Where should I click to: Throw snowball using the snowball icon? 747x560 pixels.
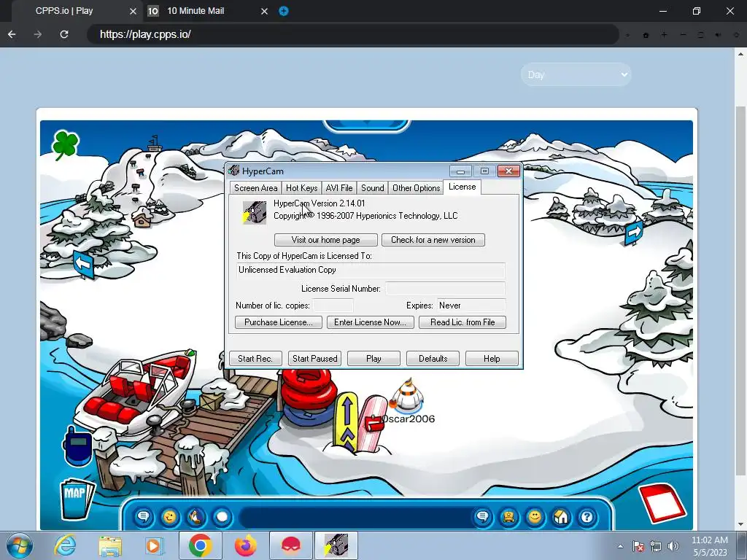coord(222,517)
